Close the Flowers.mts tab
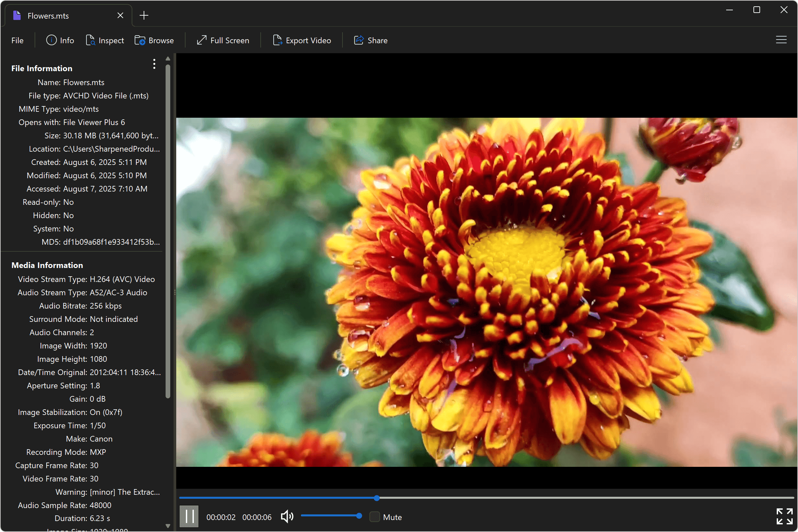This screenshot has height=532, width=798. (120, 15)
